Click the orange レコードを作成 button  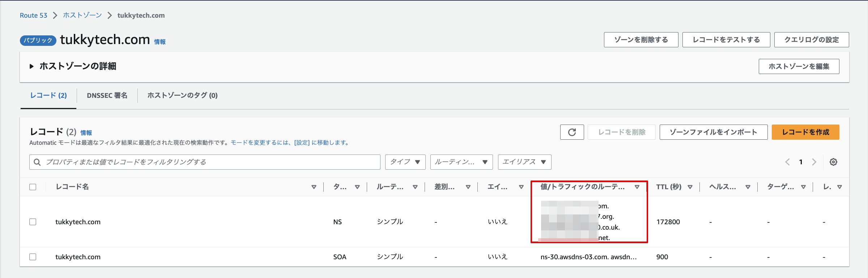(805, 132)
